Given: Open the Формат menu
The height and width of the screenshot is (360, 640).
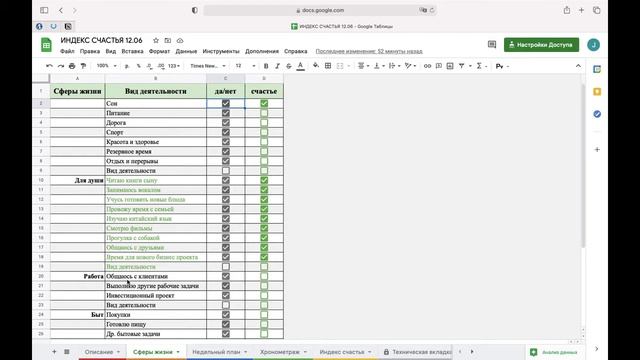Looking at the screenshot, I should pos(159,51).
